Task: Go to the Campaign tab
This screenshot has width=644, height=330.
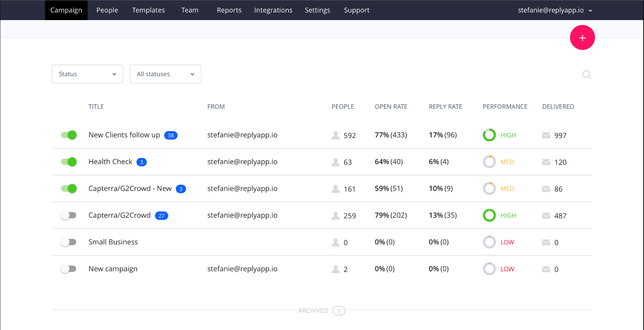Action: click(x=66, y=10)
